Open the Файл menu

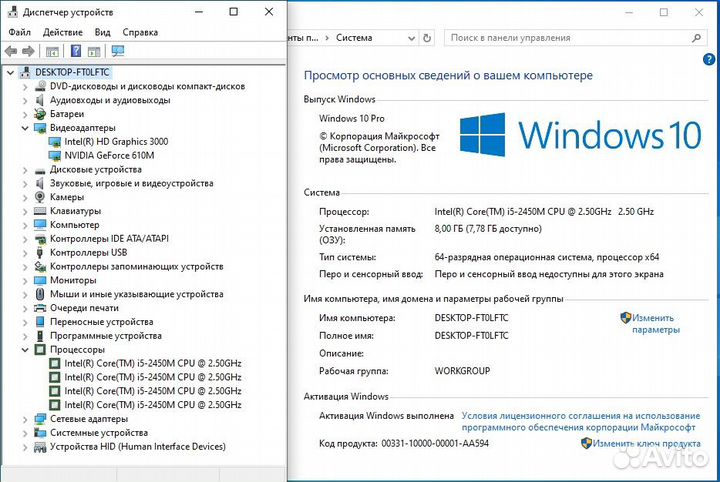click(x=19, y=32)
